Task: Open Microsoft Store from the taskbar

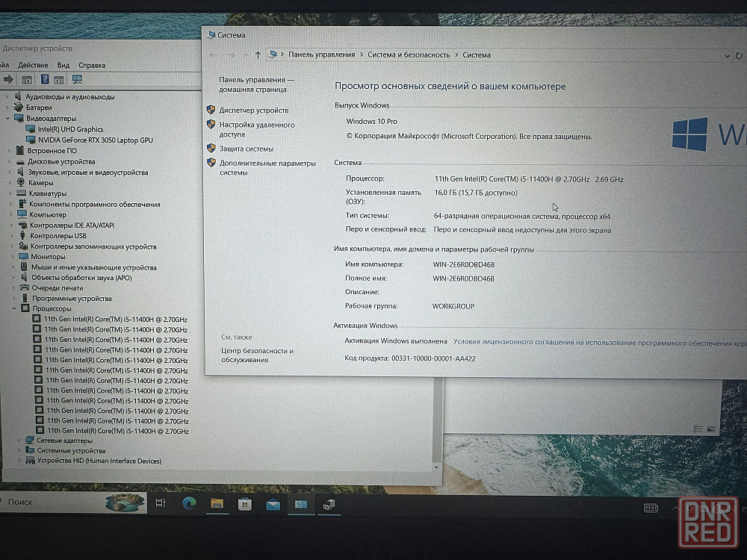Action: tap(245, 504)
